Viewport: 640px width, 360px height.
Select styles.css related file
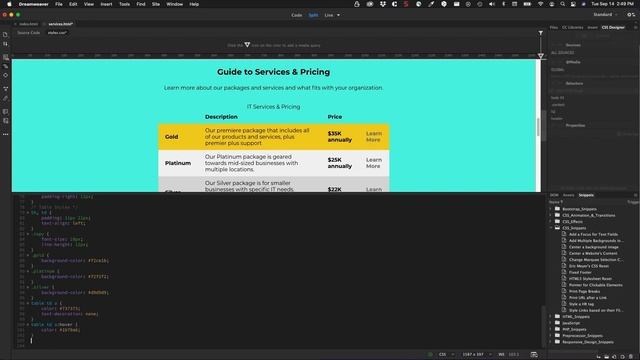click(x=57, y=33)
